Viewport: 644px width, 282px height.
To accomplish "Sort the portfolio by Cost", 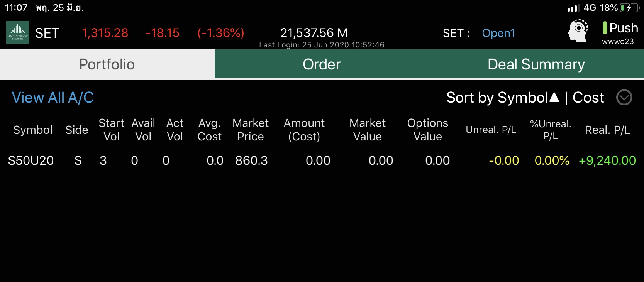I will pyautogui.click(x=588, y=98).
